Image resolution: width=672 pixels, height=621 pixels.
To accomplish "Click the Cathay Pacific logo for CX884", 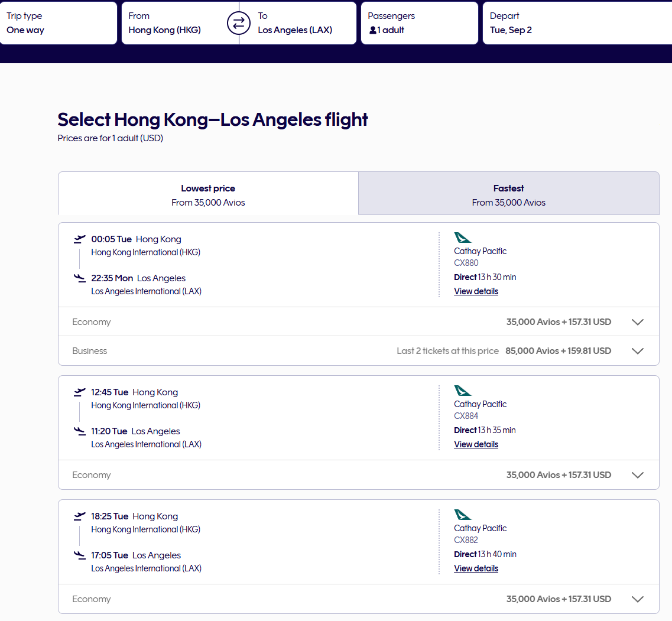I will point(462,391).
